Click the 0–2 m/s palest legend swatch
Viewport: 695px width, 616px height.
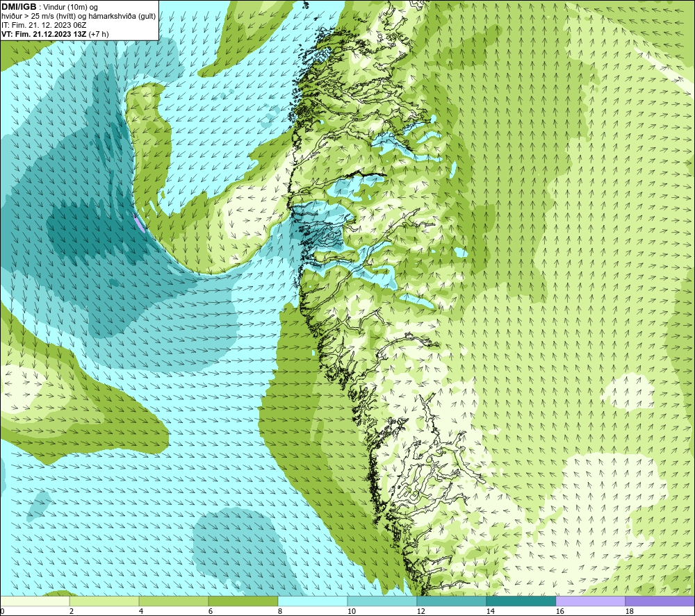[35, 601]
